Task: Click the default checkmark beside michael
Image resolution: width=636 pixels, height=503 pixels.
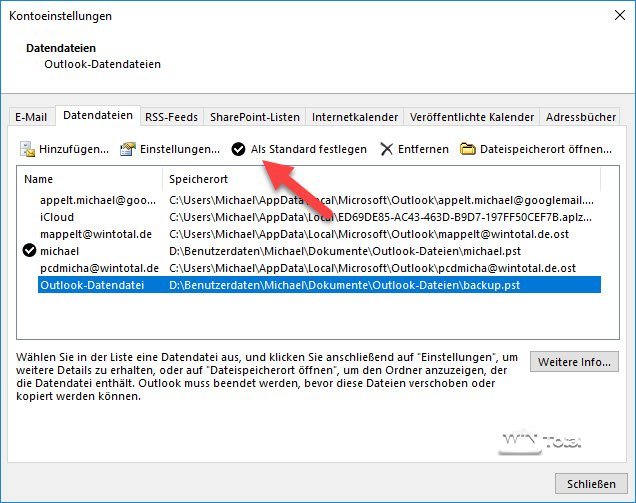Action: pyautogui.click(x=29, y=251)
